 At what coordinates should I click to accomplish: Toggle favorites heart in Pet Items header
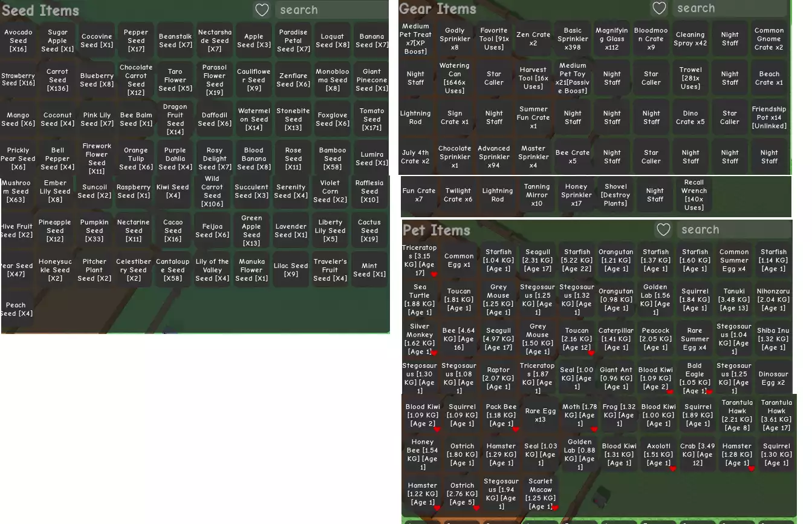tap(663, 230)
